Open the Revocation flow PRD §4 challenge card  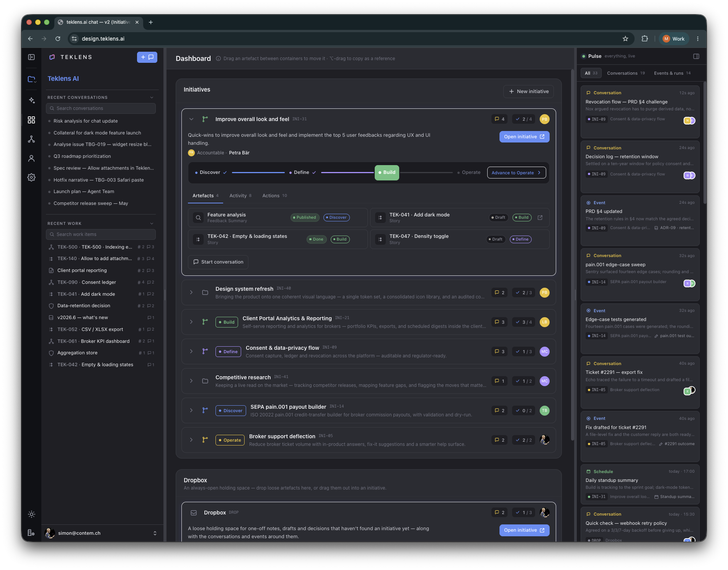pos(640,111)
